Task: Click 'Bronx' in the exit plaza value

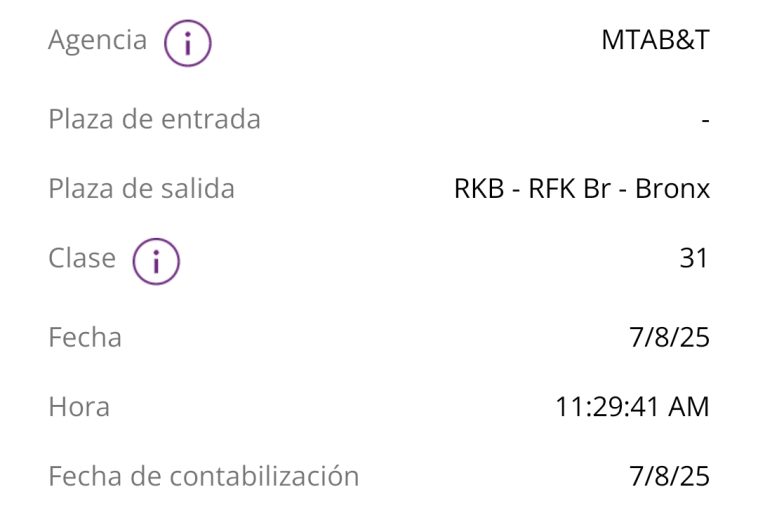Action: (x=672, y=189)
